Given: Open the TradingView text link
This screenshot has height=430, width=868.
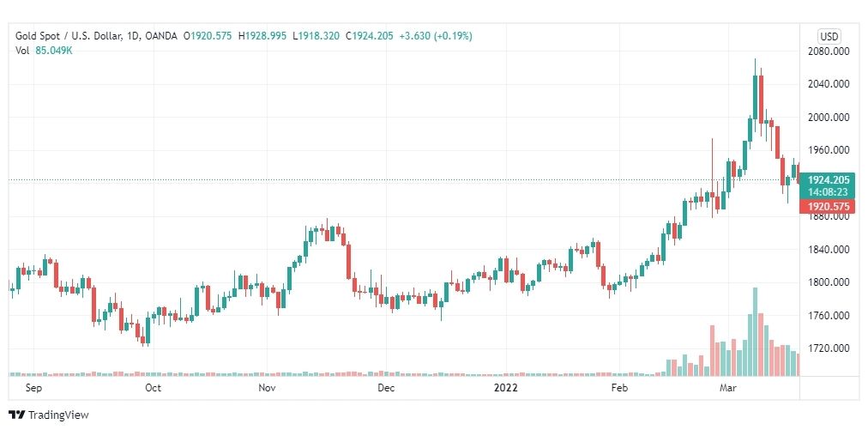Looking at the screenshot, I should tap(58, 415).
